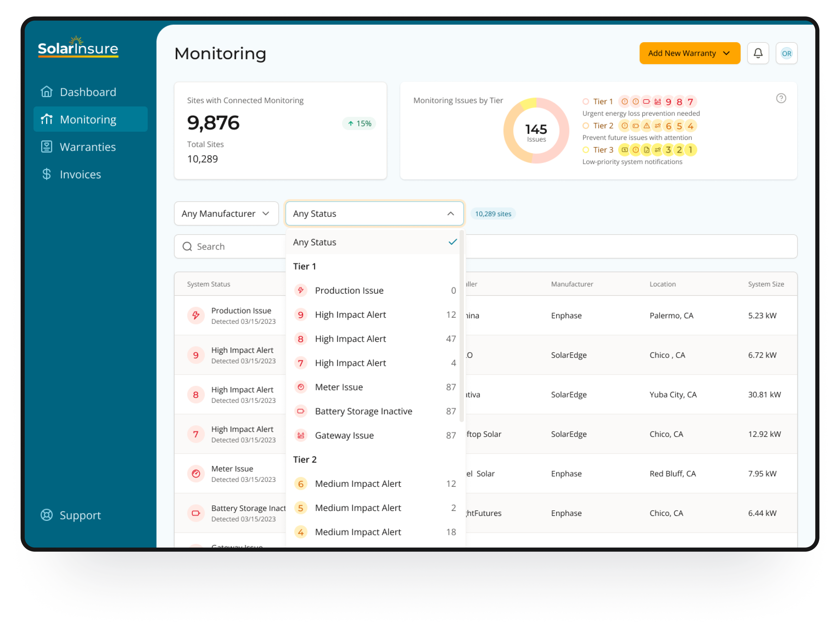Click the Battery Storage Inactive status icon

pos(300,411)
